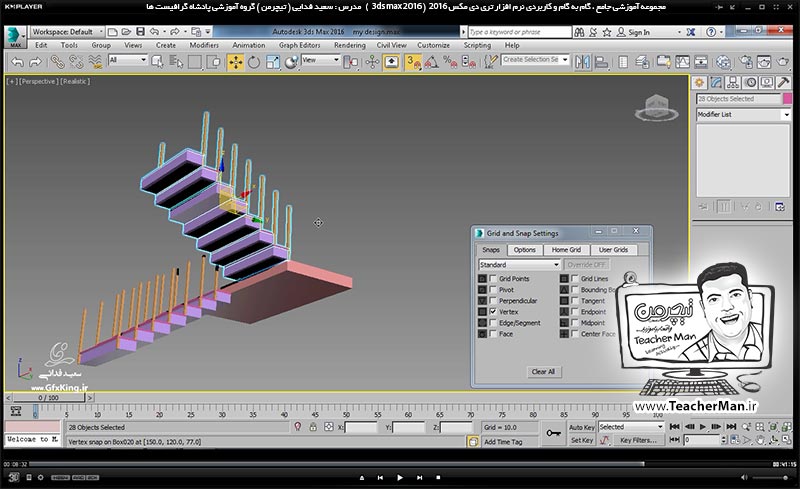Enable Perpendicular snap checkbox
800x489 pixels.
(493, 301)
